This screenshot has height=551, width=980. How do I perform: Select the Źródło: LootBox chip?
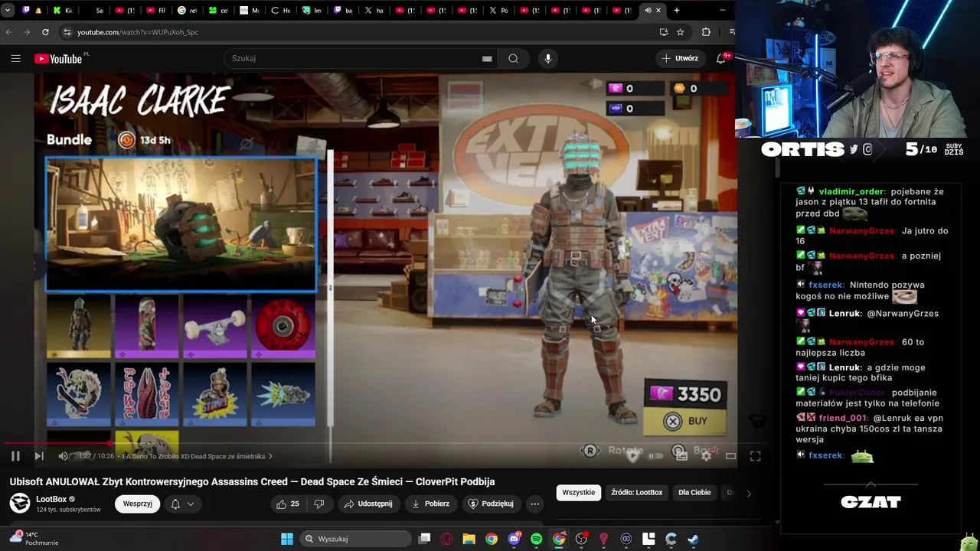click(x=636, y=493)
